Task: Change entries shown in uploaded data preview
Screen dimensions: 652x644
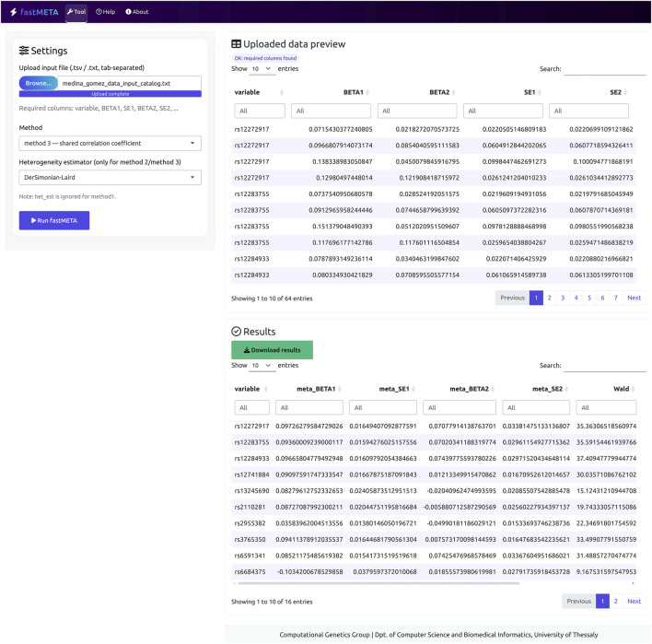Action: click(x=262, y=69)
